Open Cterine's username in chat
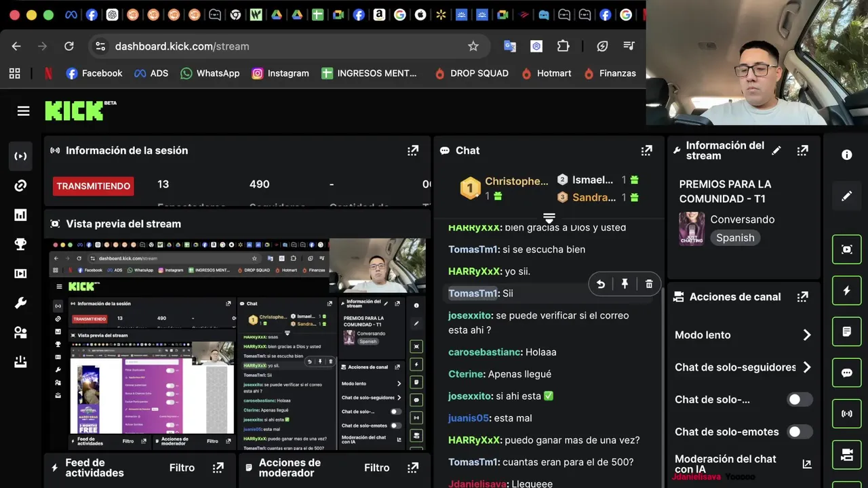The height and width of the screenshot is (488, 868). (466, 374)
